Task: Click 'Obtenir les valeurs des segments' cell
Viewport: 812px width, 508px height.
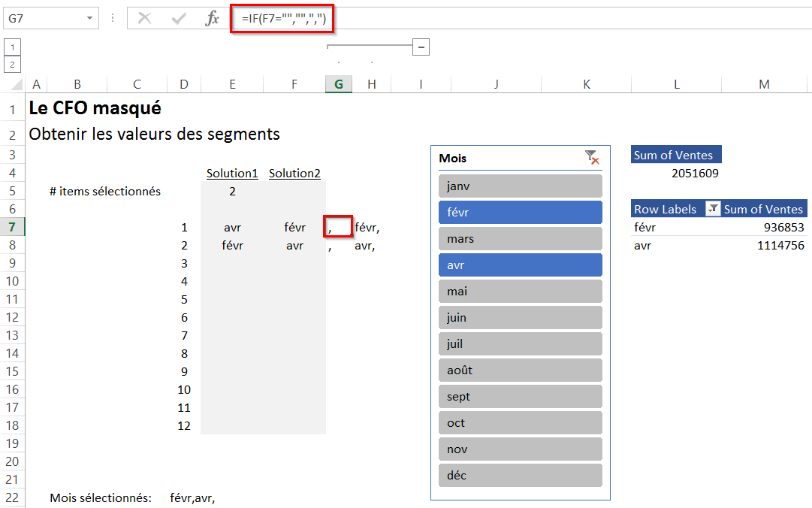Action: tap(154, 134)
